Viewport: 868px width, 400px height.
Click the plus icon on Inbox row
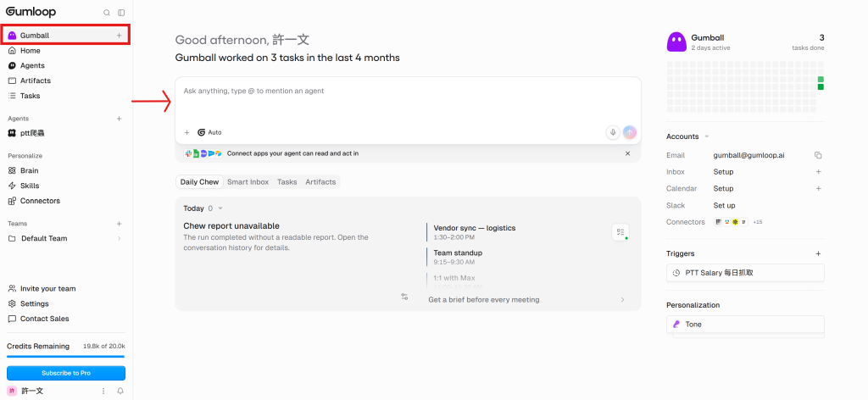tap(819, 172)
